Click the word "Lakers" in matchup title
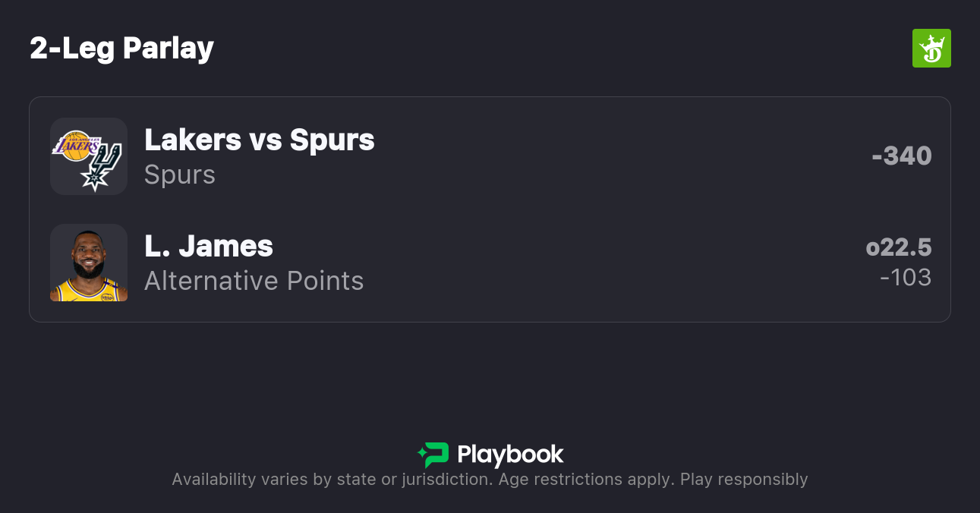 tap(193, 140)
